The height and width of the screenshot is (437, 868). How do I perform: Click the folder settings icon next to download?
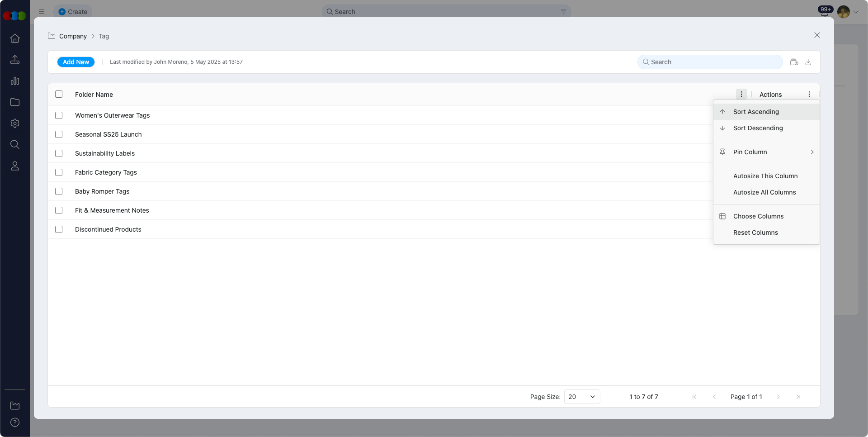click(x=794, y=62)
